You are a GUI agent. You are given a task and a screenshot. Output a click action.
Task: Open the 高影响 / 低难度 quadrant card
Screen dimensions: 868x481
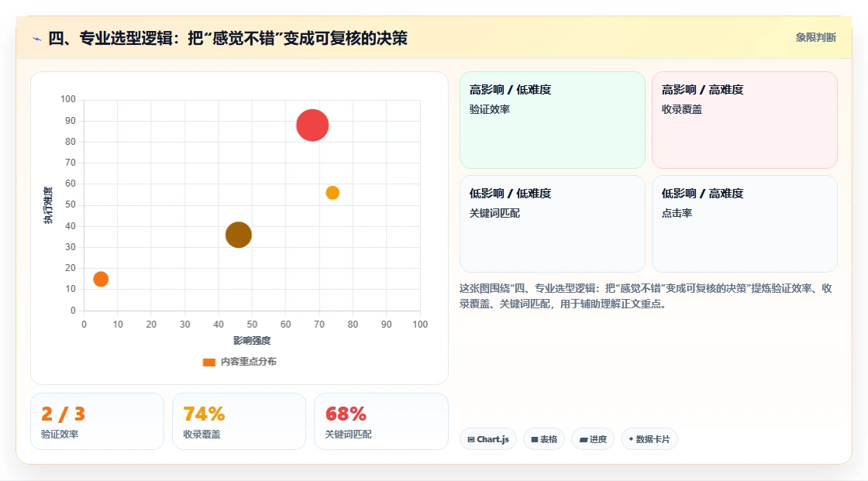tap(553, 120)
